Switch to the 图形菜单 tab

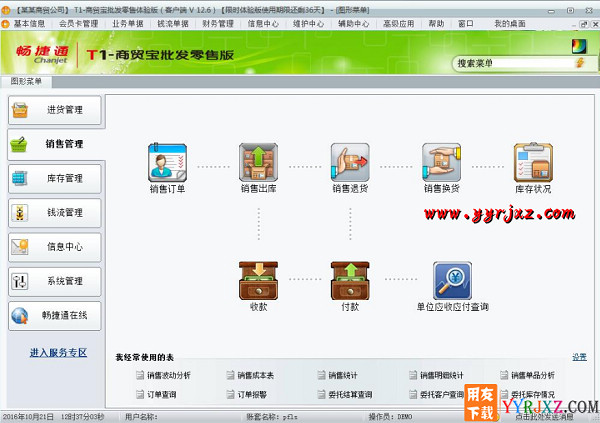[x=26, y=82]
